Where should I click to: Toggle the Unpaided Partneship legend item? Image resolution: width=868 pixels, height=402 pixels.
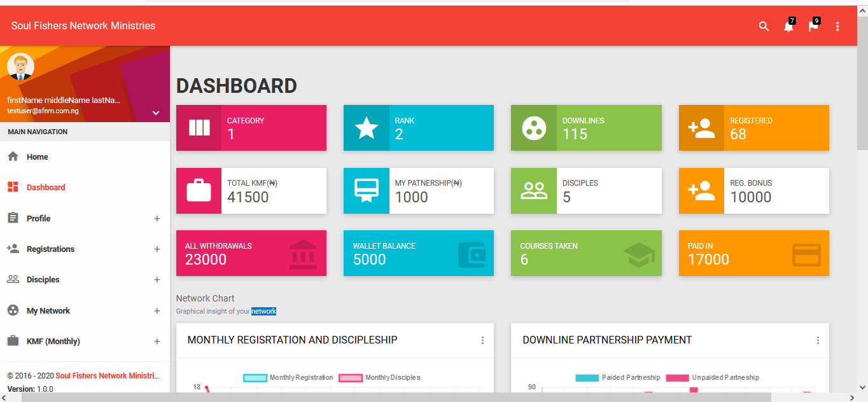click(712, 377)
